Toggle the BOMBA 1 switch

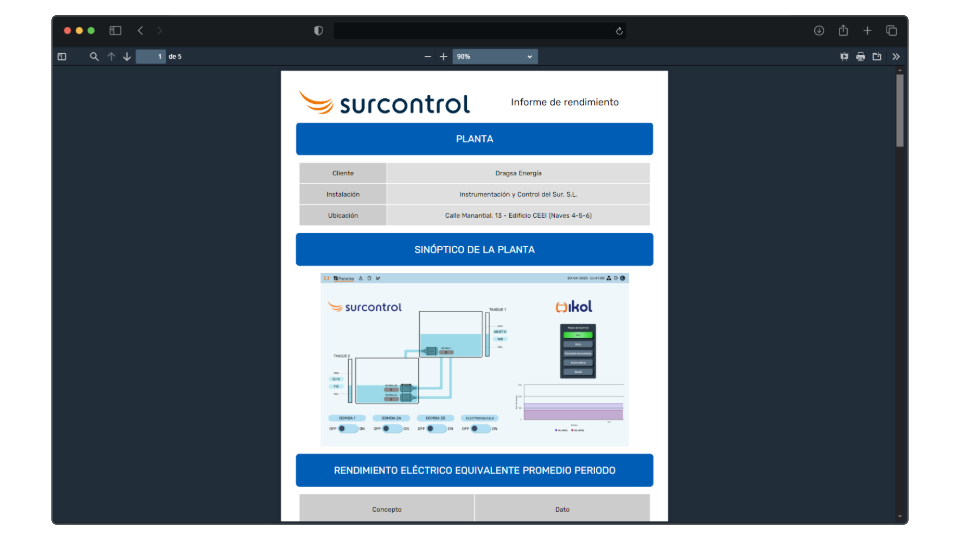(x=346, y=428)
